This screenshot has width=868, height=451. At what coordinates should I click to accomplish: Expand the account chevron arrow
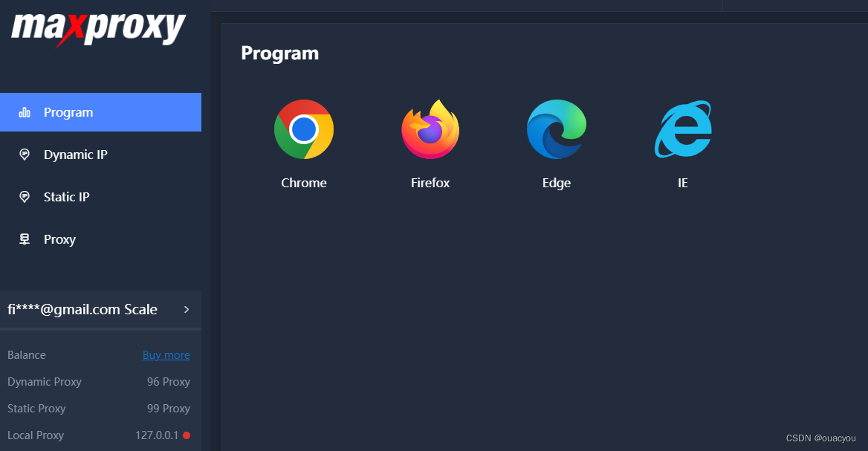tap(187, 309)
